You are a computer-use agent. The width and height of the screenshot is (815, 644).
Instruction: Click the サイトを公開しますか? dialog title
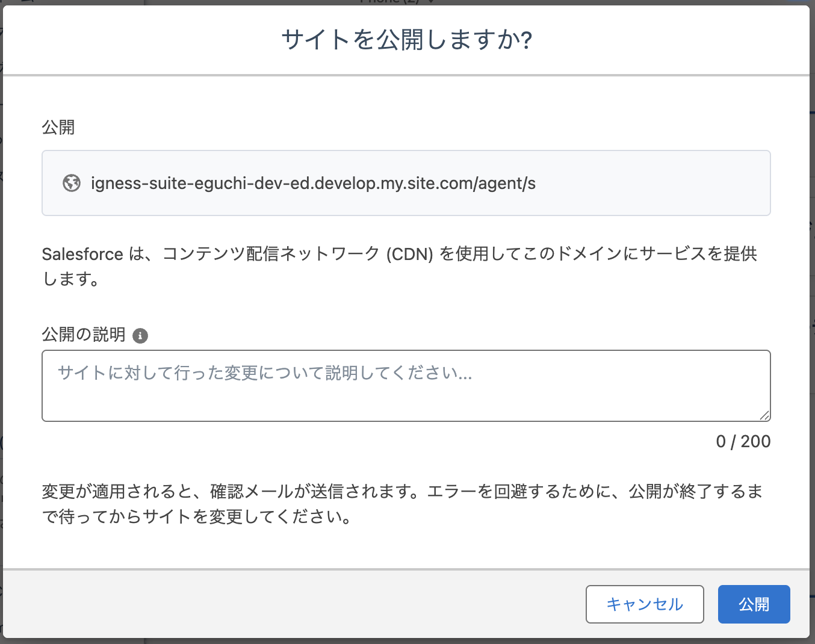pos(407,40)
